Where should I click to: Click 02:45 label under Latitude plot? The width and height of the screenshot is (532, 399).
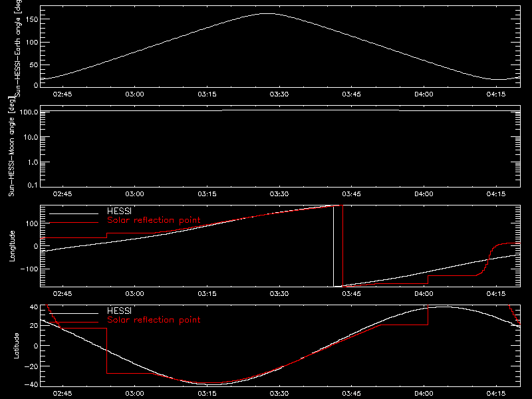tap(62, 394)
